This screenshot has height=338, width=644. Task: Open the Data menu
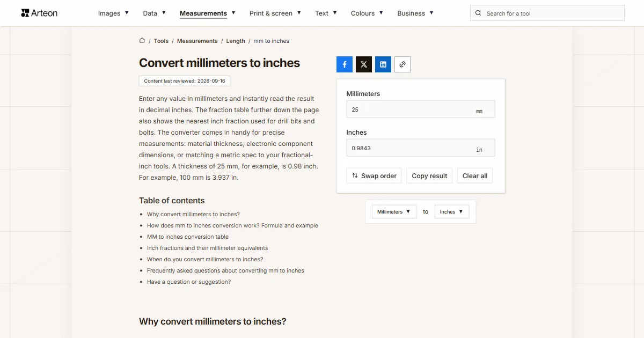click(154, 13)
